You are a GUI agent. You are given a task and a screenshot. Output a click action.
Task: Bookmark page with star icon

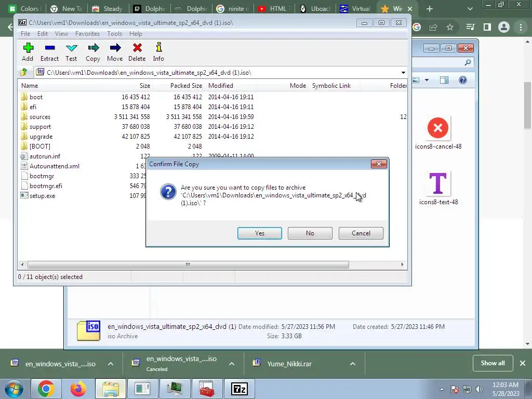click(450, 27)
